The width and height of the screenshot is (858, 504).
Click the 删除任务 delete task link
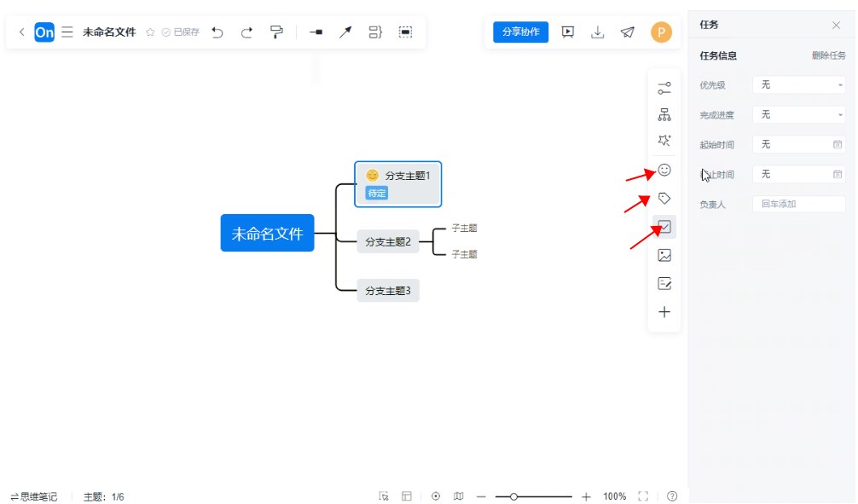tap(828, 56)
